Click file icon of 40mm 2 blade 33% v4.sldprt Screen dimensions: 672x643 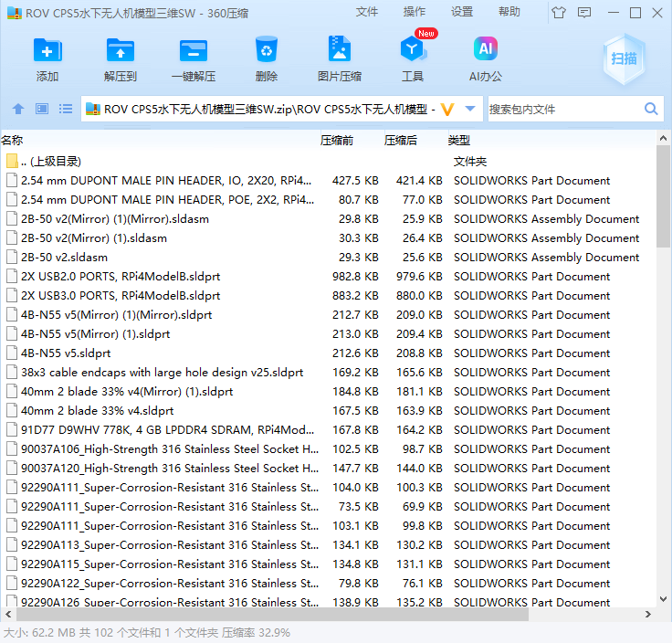(x=12, y=411)
